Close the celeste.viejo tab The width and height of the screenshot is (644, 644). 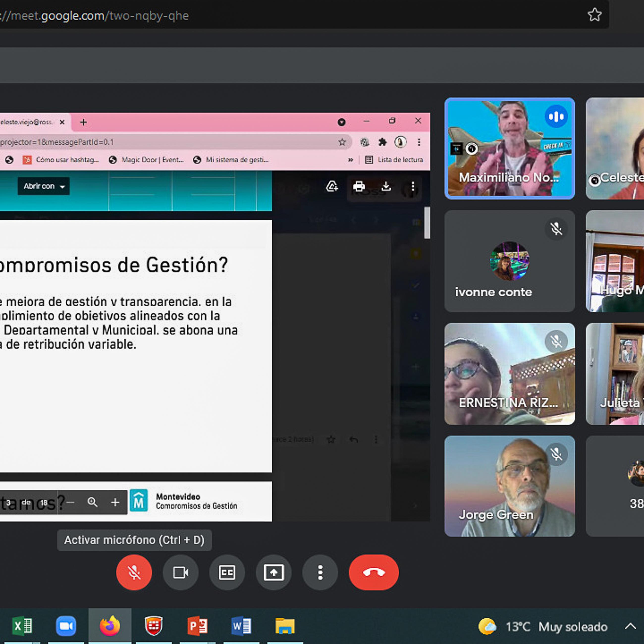[x=62, y=122]
